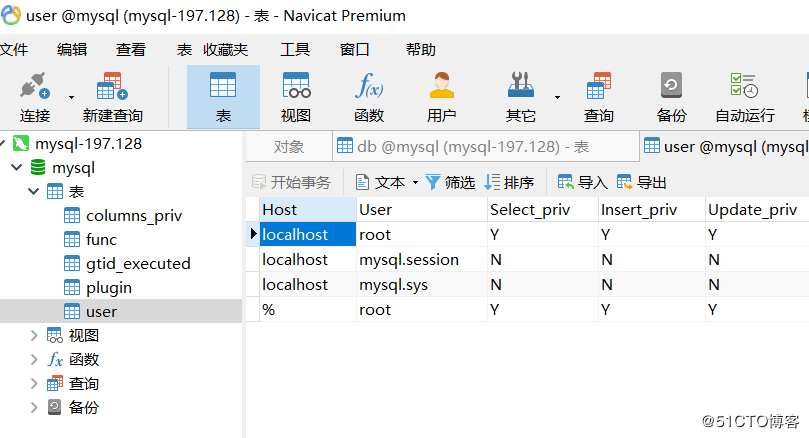
Task: Select the 表 (Table) toolbar icon
Action: [223, 97]
